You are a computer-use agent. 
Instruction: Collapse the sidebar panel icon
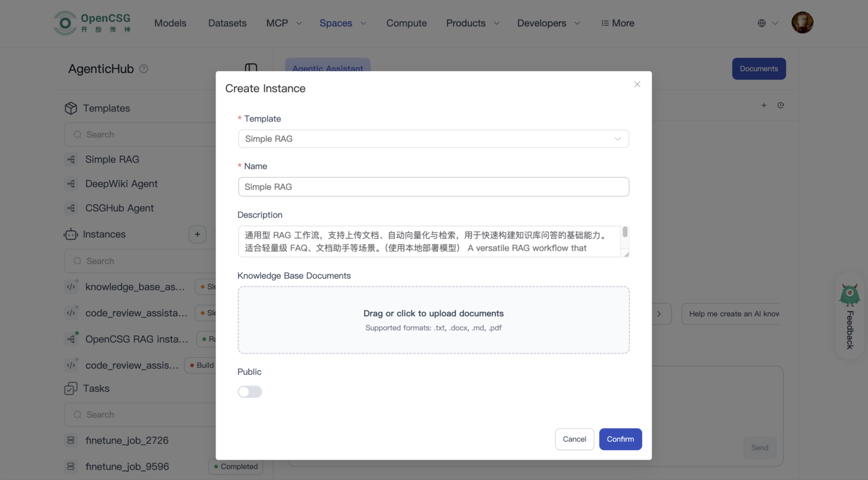point(251,68)
